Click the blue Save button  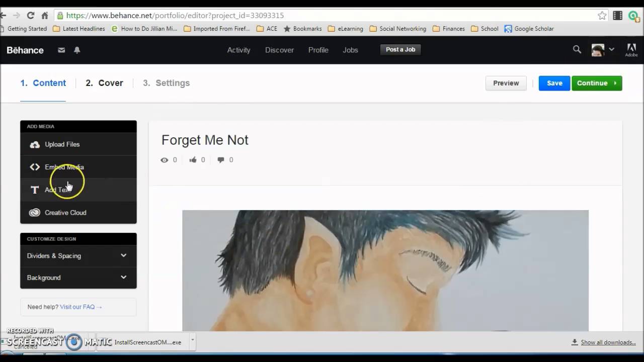point(554,83)
